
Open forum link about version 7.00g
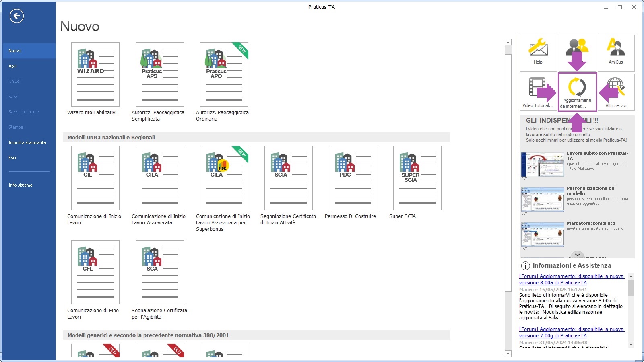(x=572, y=333)
